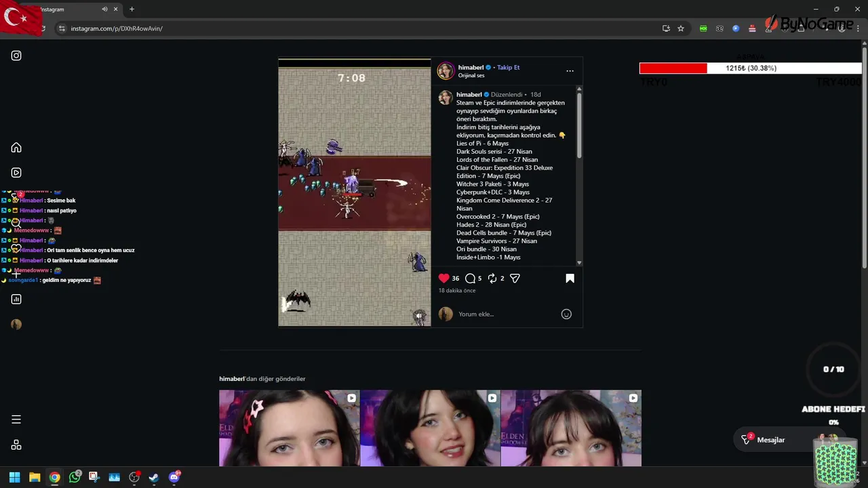Click the like count 36

tap(455, 279)
